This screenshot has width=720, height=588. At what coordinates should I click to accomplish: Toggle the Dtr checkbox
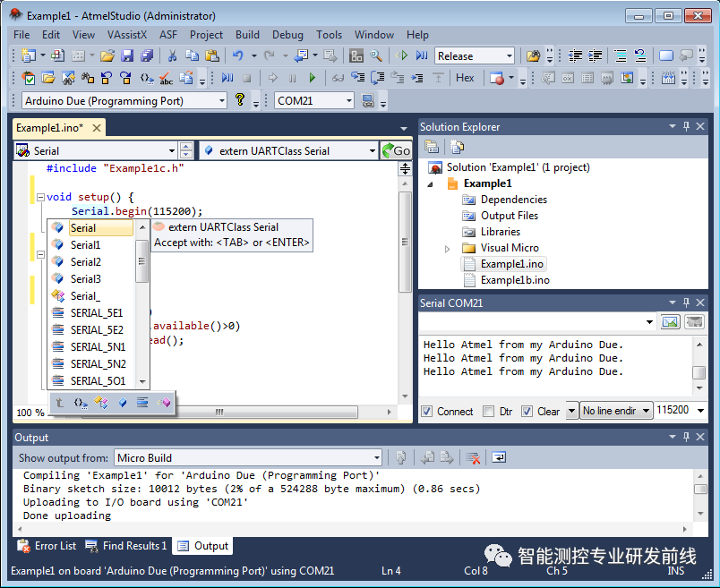(488, 412)
